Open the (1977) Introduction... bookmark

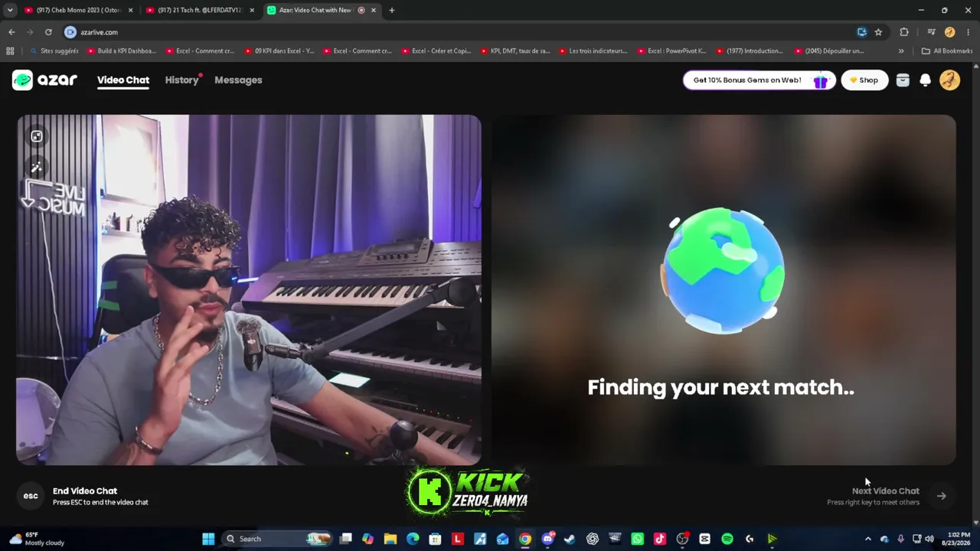(750, 51)
